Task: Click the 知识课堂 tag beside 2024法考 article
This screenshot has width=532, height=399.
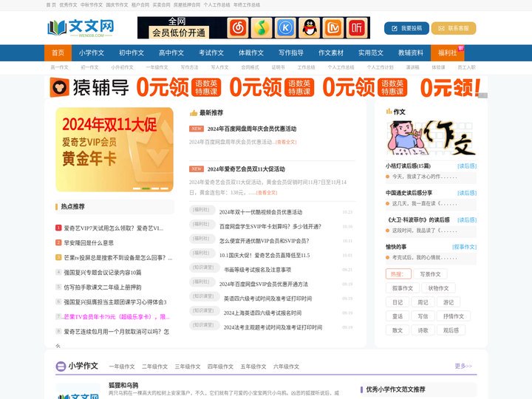Action: point(202,325)
